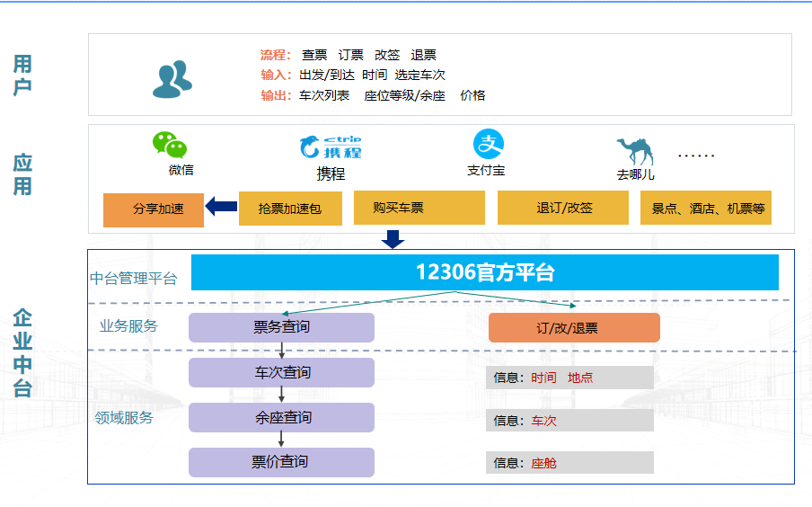Click the 用户 side heading
The height and width of the screenshot is (507, 812).
pos(22,76)
